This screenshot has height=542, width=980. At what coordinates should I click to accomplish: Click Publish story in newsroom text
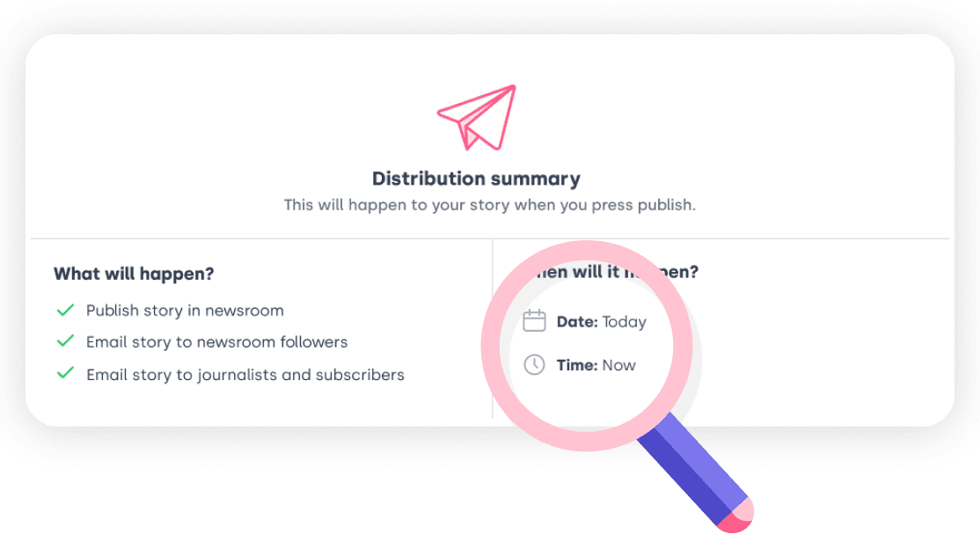tap(185, 311)
